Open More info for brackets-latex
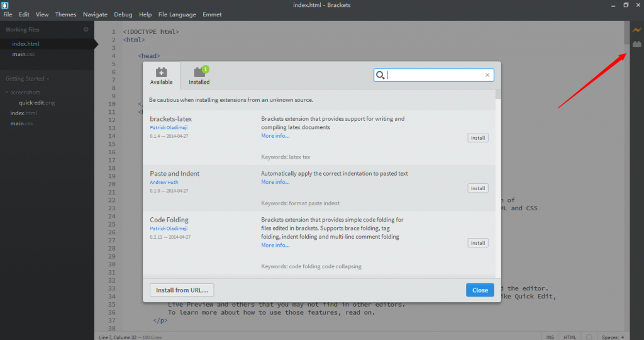 [275, 135]
